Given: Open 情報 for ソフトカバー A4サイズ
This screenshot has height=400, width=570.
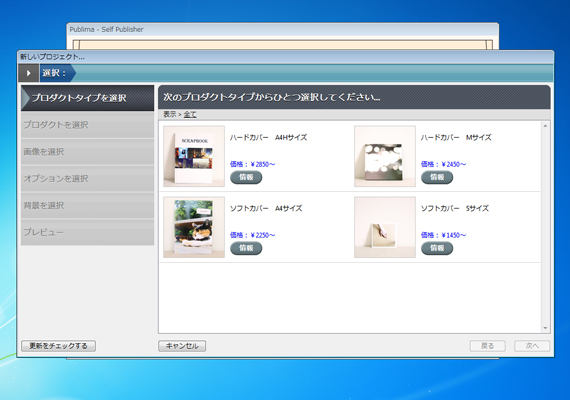Looking at the screenshot, I should (246, 248).
